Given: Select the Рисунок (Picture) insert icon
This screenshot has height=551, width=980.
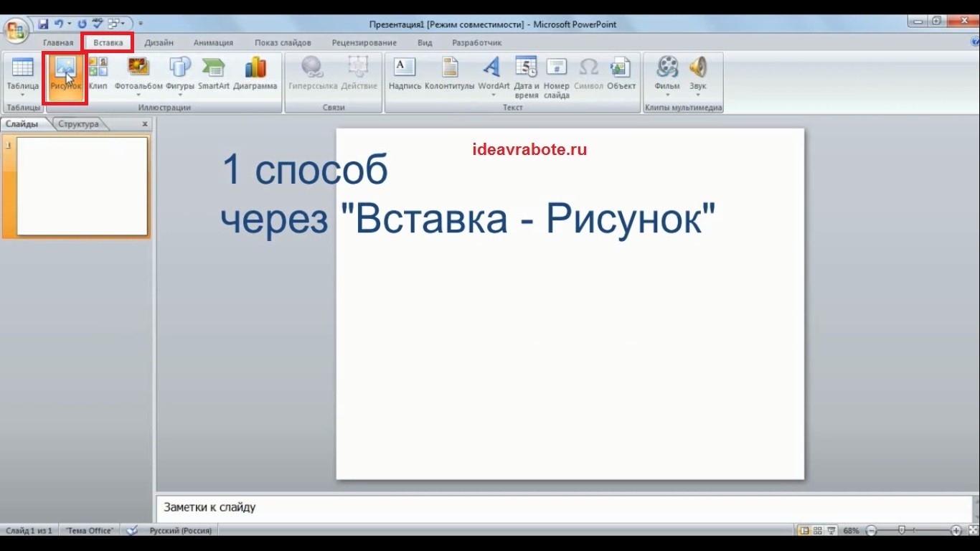Looking at the screenshot, I should pyautogui.click(x=65, y=74).
